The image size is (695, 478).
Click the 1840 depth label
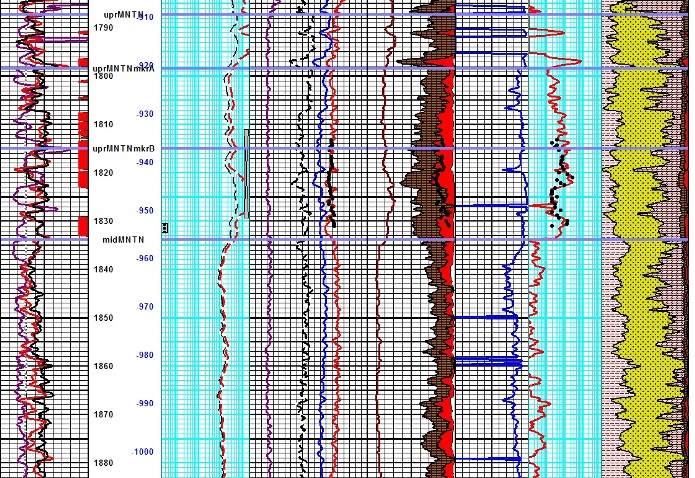(x=104, y=269)
